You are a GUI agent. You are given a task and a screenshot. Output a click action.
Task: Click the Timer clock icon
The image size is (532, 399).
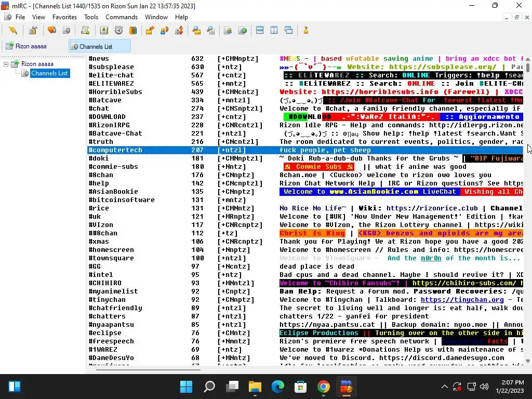[x=118, y=31]
